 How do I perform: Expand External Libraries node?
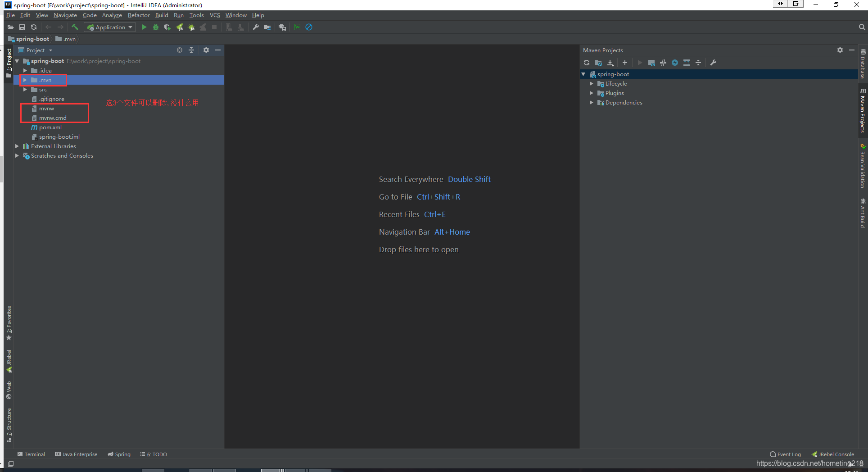(17, 146)
